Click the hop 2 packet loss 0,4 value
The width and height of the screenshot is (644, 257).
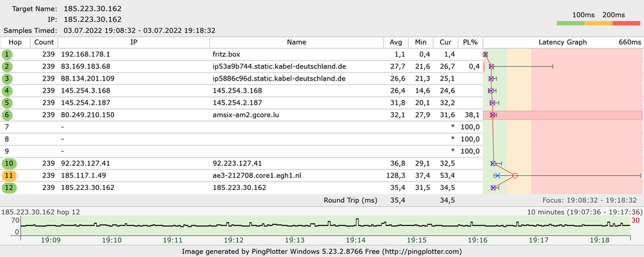point(474,66)
